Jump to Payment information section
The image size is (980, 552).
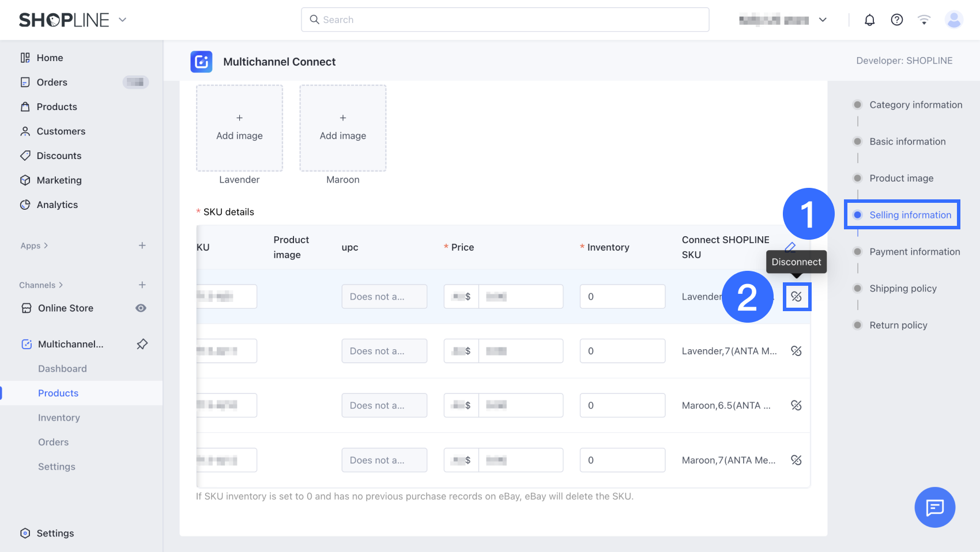[x=914, y=252]
